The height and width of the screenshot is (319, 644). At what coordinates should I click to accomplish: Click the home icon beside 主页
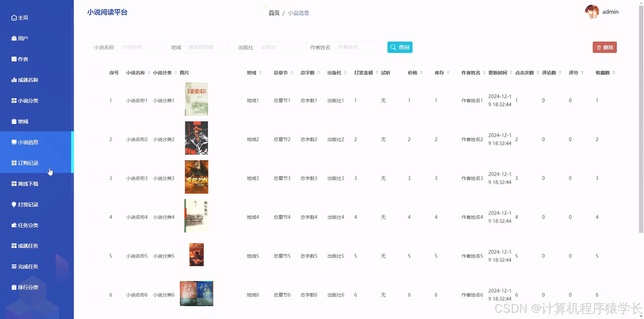pos(14,18)
